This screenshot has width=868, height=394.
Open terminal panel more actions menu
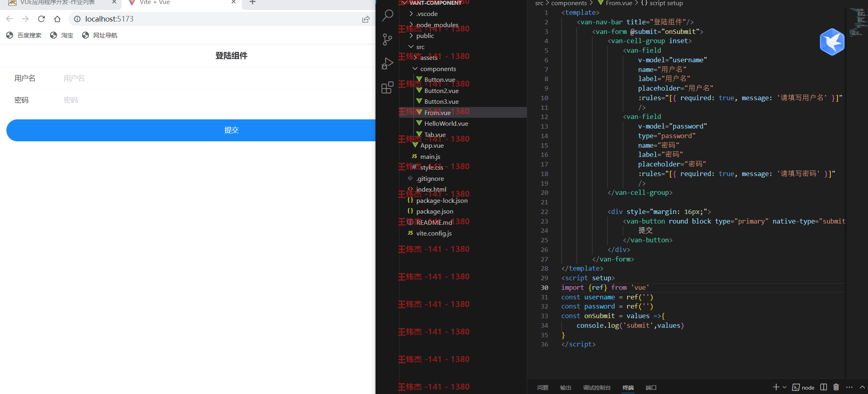850,387
